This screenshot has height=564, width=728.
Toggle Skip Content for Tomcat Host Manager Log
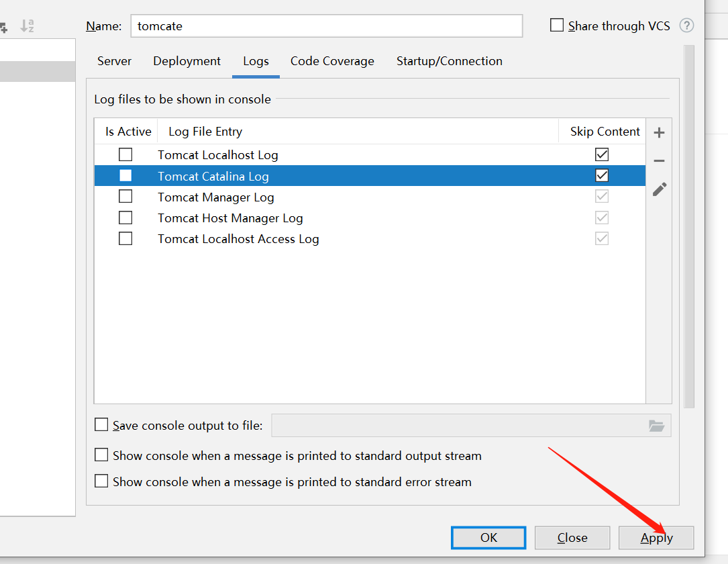pyautogui.click(x=602, y=218)
